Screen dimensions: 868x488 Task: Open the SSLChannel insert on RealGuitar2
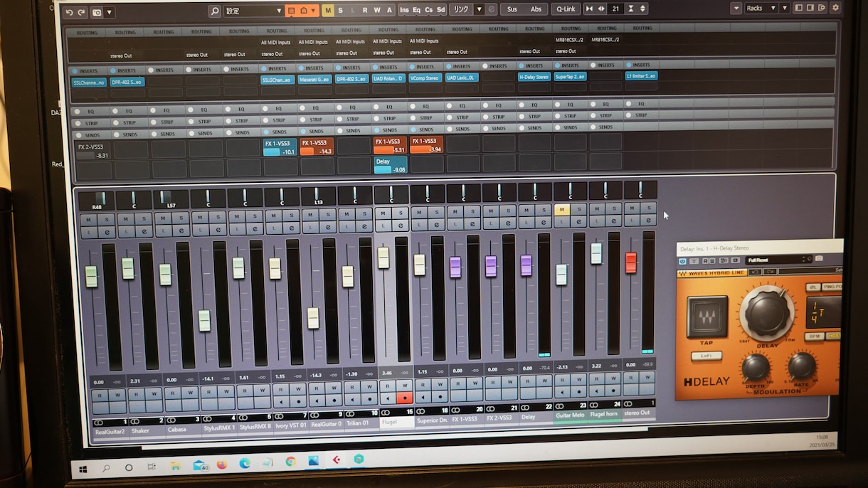click(x=89, y=83)
